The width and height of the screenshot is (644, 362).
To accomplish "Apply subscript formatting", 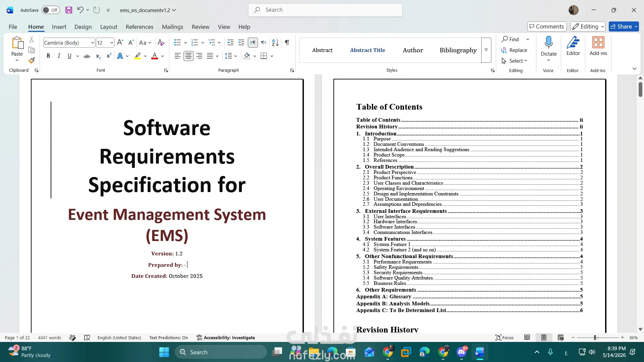I will point(98,56).
